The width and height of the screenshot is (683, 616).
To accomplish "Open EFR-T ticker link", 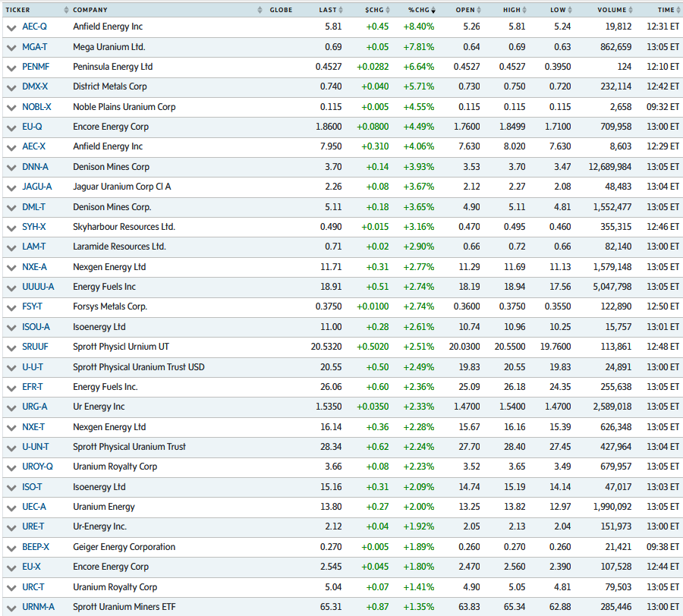I will tap(33, 387).
